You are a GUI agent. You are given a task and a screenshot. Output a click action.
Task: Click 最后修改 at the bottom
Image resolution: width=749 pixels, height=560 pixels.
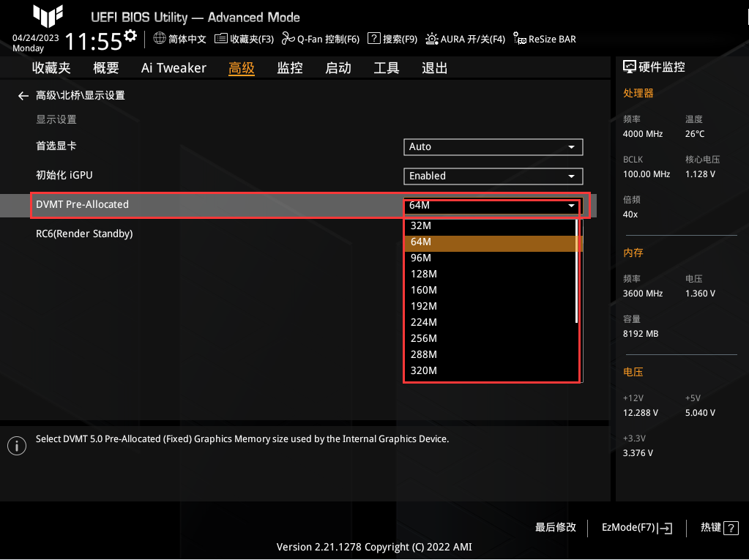[x=556, y=527]
